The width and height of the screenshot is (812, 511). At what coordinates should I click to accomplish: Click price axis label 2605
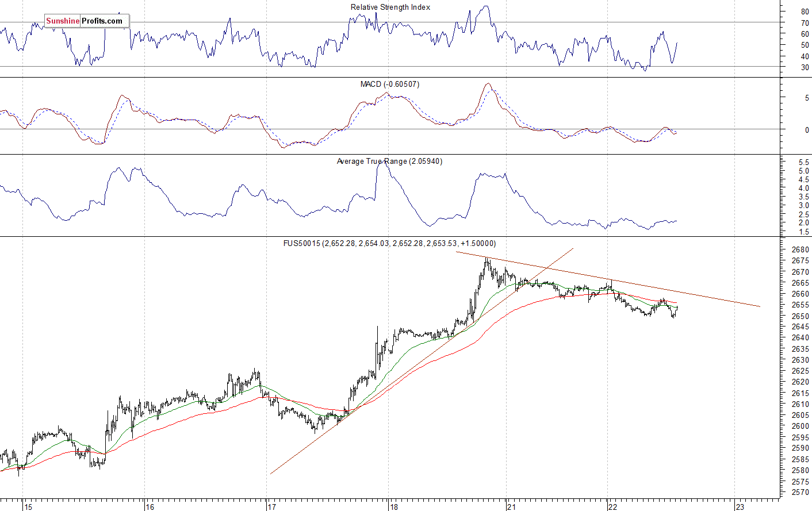point(800,416)
